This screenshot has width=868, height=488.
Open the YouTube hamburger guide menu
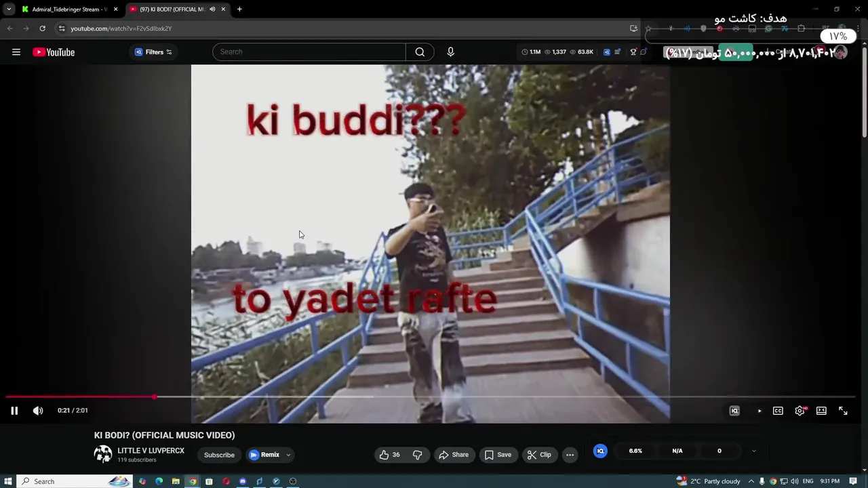tap(16, 52)
